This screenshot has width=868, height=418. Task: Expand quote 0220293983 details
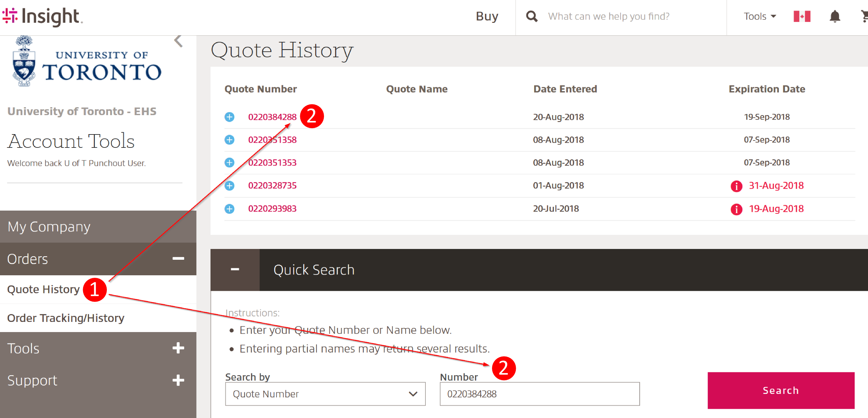[230, 209]
